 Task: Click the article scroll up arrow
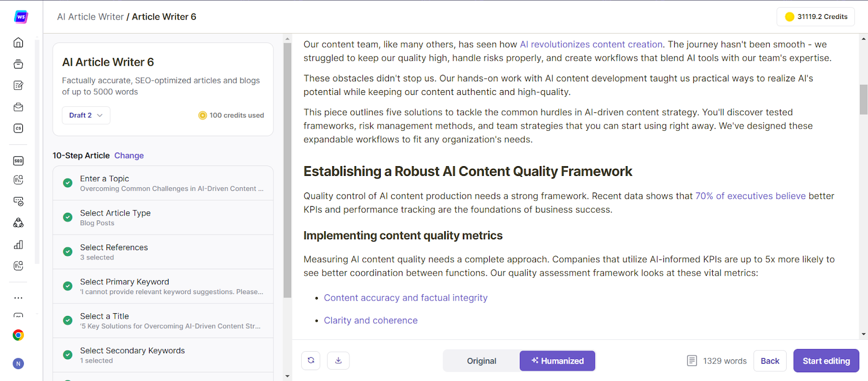(864, 39)
